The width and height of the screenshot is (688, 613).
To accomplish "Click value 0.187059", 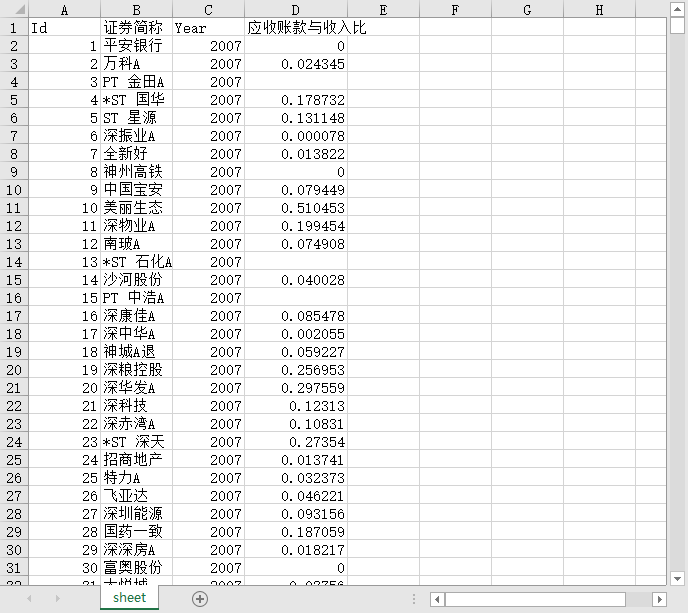I will (x=296, y=532).
